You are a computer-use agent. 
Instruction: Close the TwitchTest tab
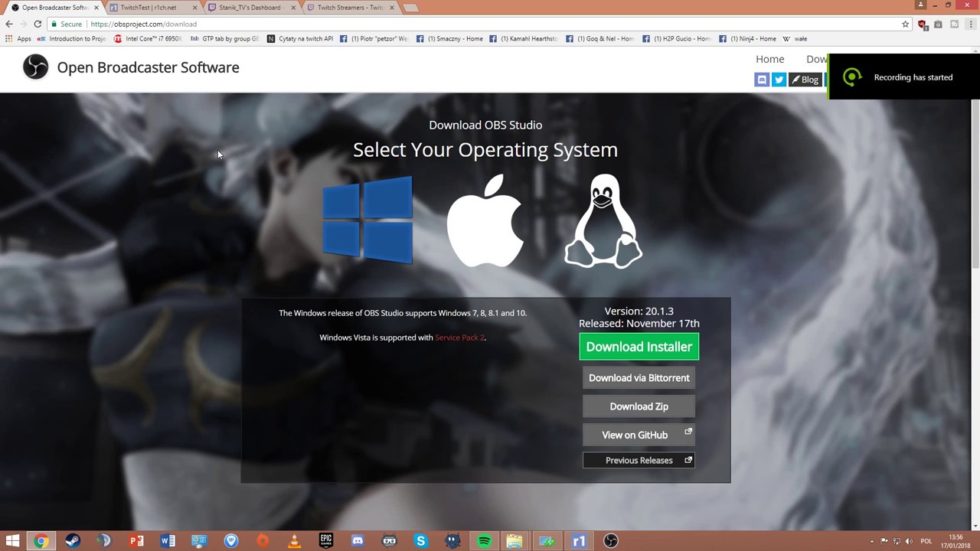pyautogui.click(x=194, y=8)
